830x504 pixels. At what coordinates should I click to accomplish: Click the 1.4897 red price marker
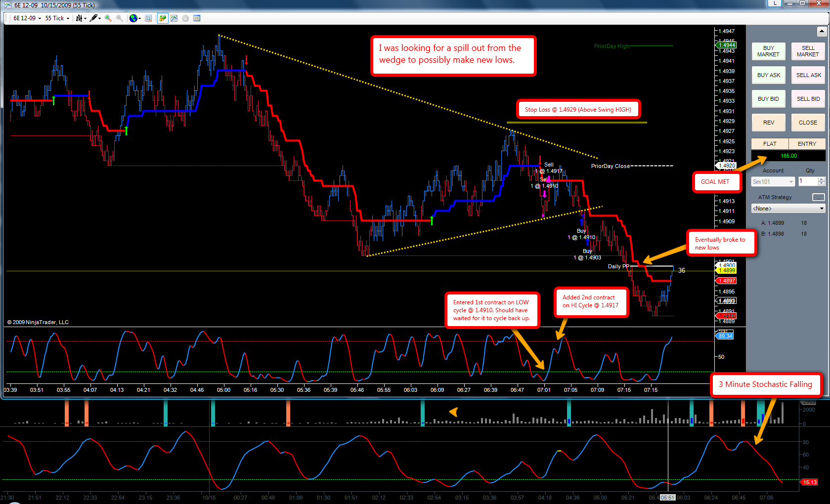click(726, 281)
